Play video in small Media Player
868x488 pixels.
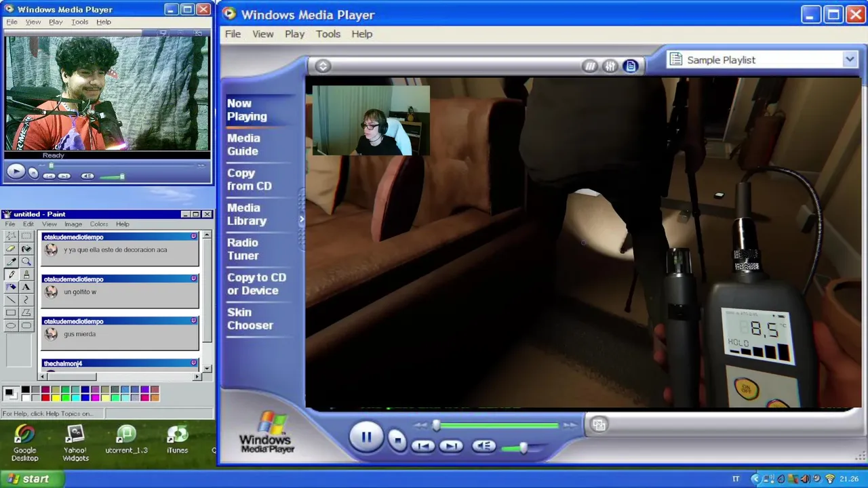(15, 171)
